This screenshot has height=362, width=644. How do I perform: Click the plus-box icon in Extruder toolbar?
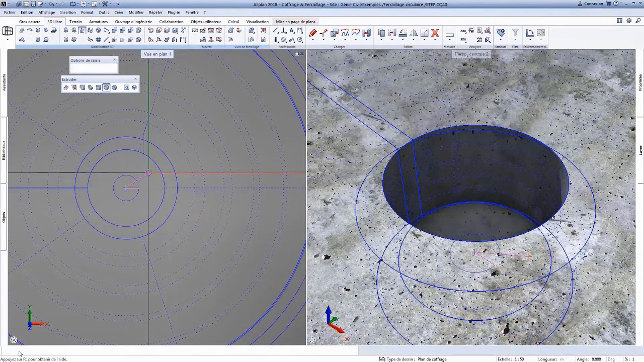(x=126, y=87)
